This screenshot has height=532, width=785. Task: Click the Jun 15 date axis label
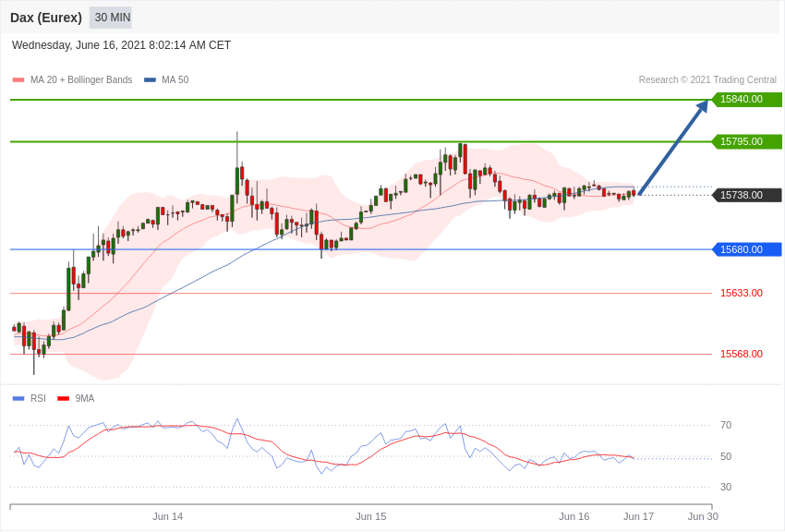(x=371, y=516)
